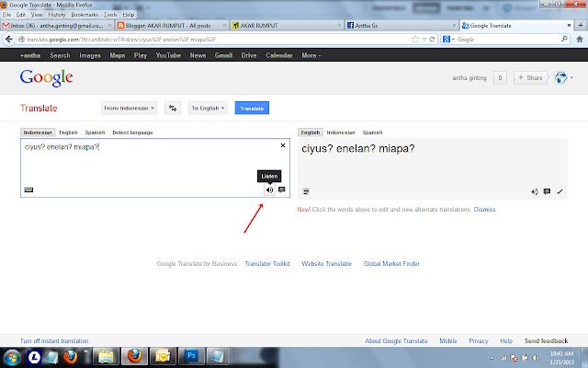Open Windows Explorer folder on taskbar
Image resolution: width=588 pixels, height=368 pixels.
pyautogui.click(x=107, y=356)
